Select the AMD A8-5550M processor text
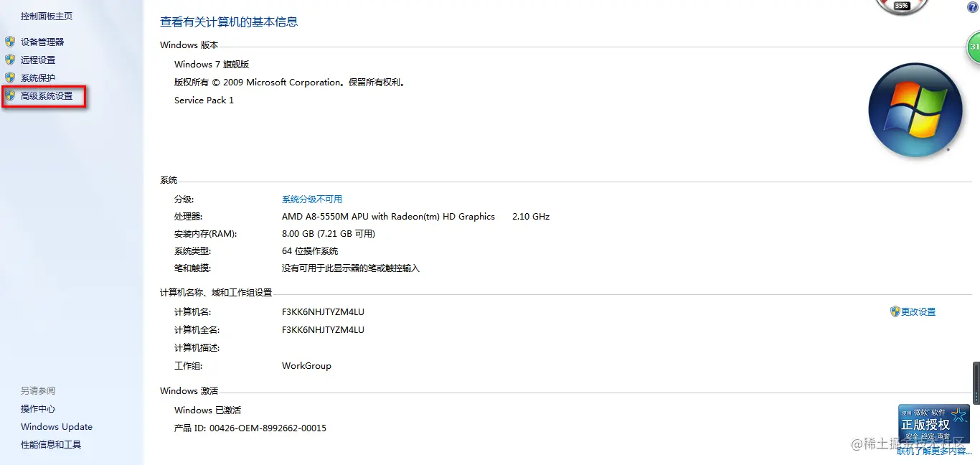 point(388,216)
